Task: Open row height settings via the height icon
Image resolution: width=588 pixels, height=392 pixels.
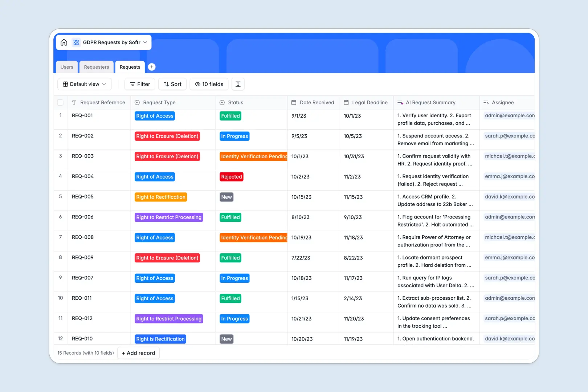Action: [238, 84]
